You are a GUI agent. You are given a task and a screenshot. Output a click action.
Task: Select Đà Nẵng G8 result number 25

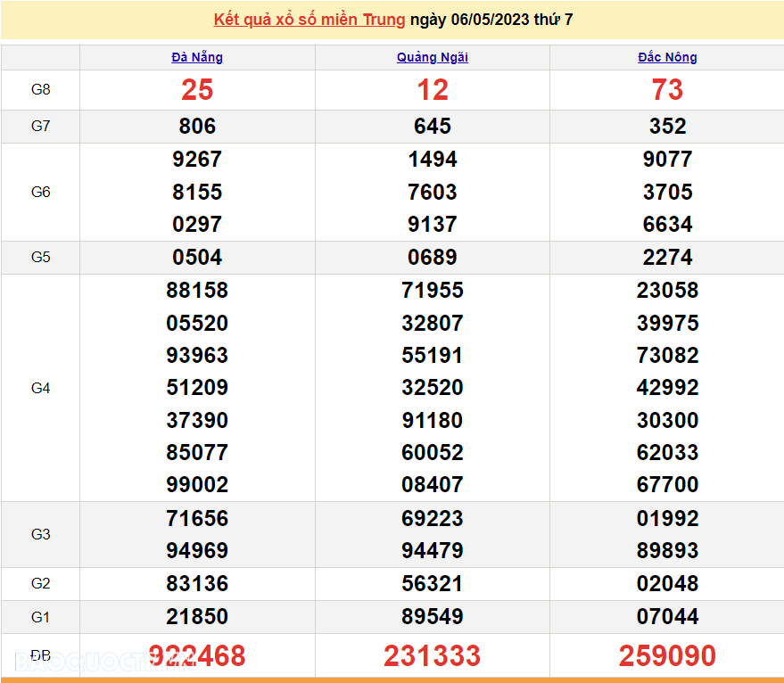coord(197,89)
